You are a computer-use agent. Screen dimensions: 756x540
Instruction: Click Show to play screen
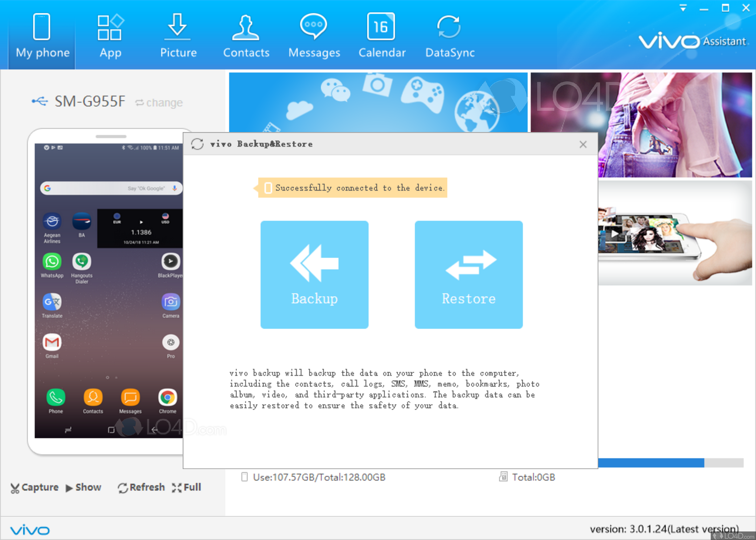[83, 487]
